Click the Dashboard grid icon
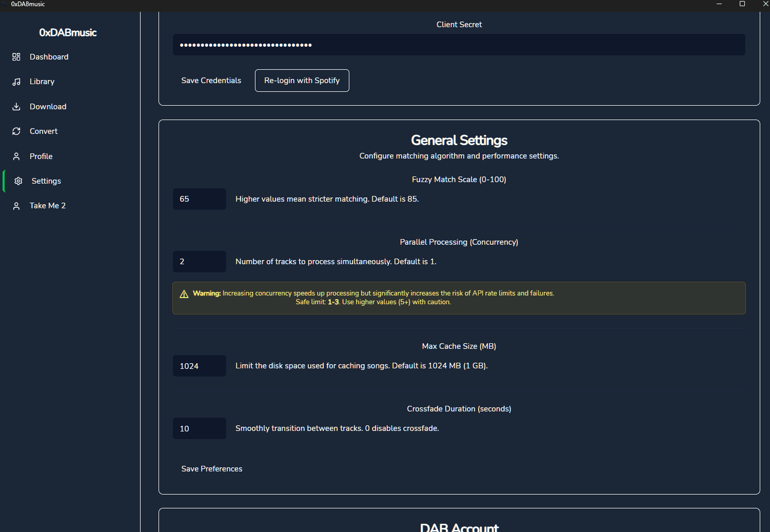Screen dimensions: 770x532 tap(16, 57)
